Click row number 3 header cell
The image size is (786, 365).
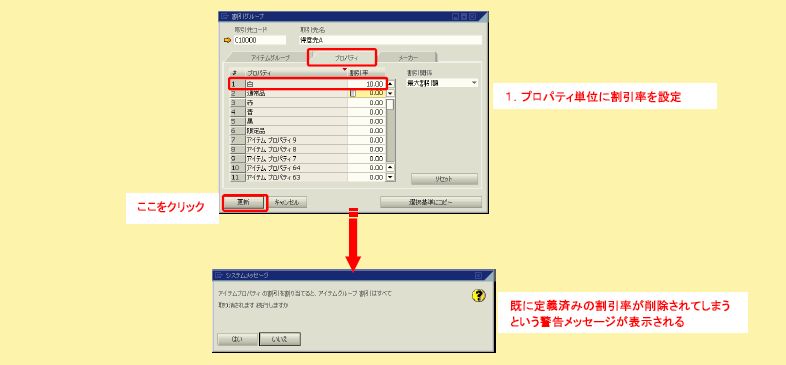[x=238, y=103]
